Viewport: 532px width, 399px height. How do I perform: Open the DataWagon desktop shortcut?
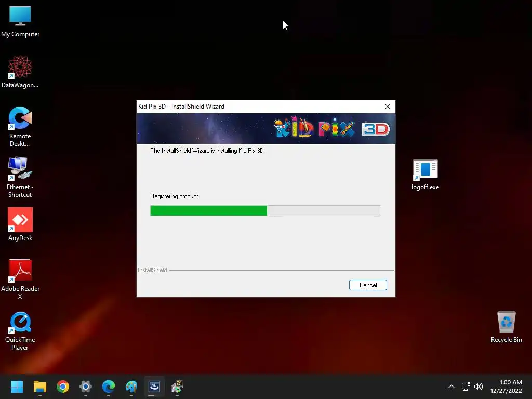coord(20,72)
